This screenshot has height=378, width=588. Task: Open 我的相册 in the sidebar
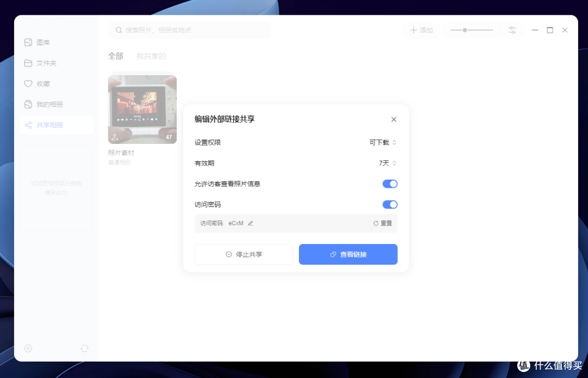pyautogui.click(x=56, y=104)
